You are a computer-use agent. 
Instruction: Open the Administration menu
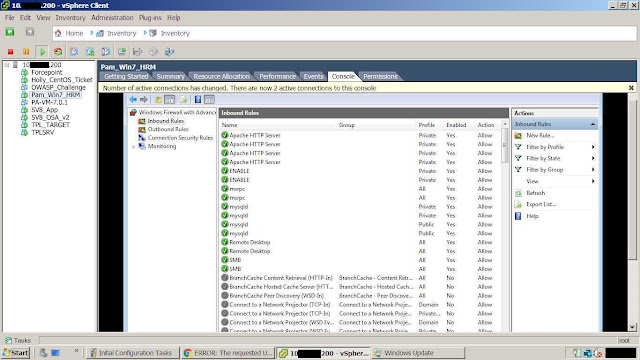112,18
